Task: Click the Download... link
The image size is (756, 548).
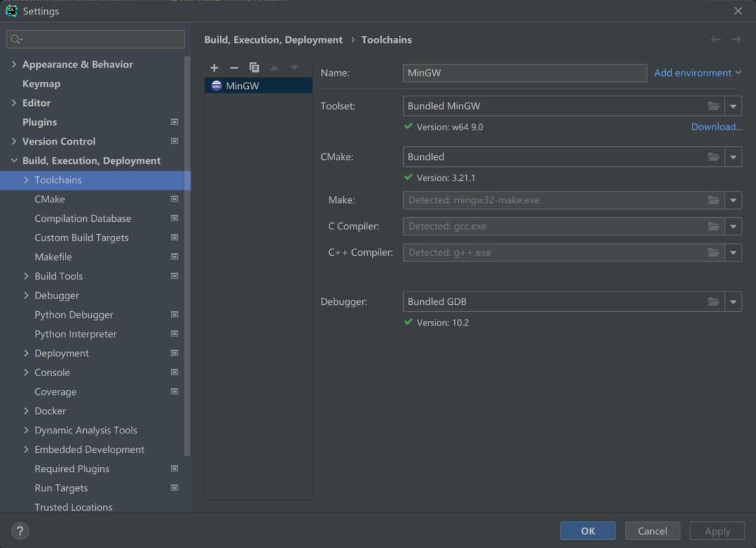Action: pos(716,127)
